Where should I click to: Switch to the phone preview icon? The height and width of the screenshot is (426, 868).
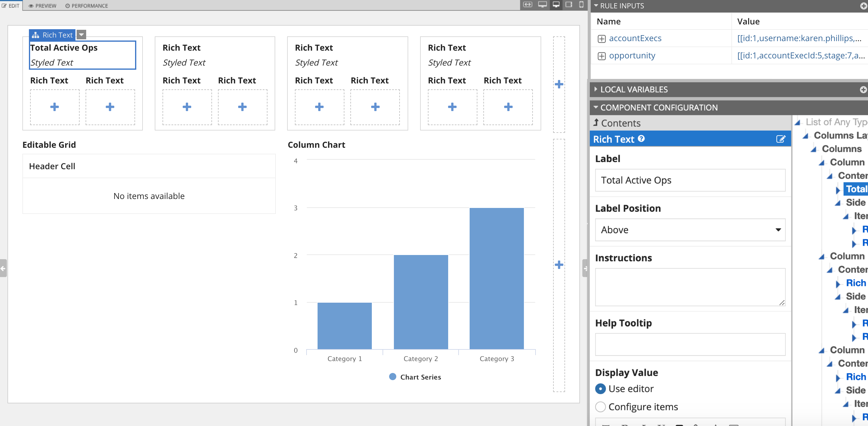[x=581, y=5]
